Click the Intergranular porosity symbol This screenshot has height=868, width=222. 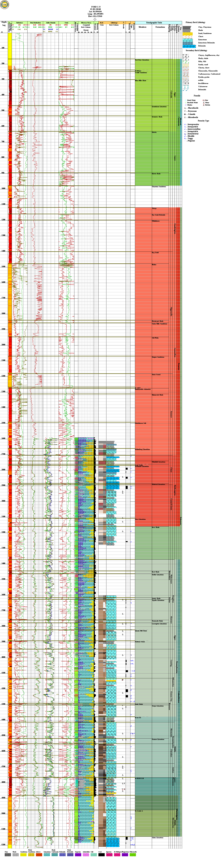coord(185,124)
